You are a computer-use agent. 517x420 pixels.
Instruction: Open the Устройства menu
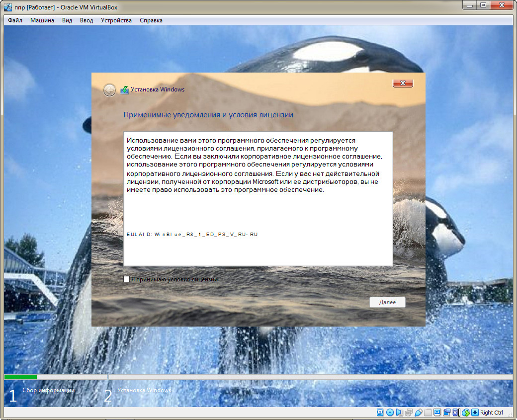[116, 20]
